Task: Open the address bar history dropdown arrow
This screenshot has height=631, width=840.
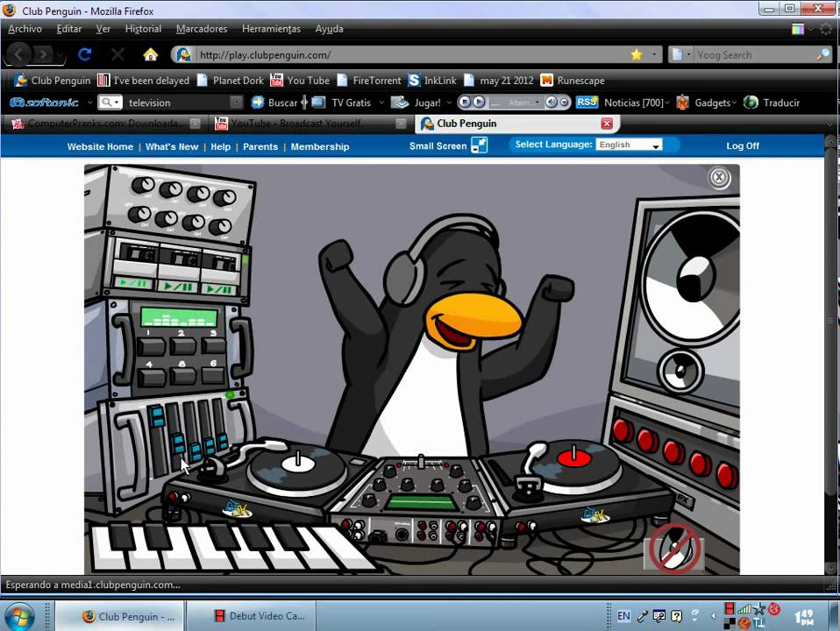Action: point(653,54)
